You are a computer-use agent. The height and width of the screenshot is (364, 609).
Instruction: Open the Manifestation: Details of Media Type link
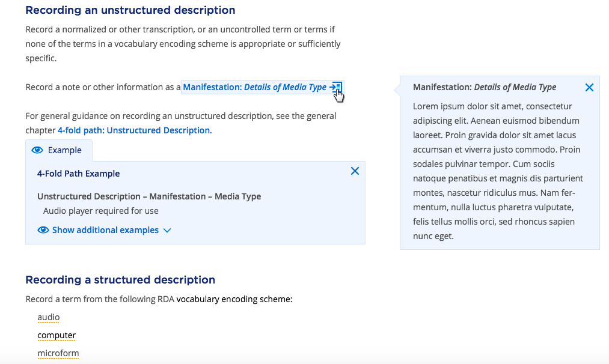pyautogui.click(x=254, y=87)
